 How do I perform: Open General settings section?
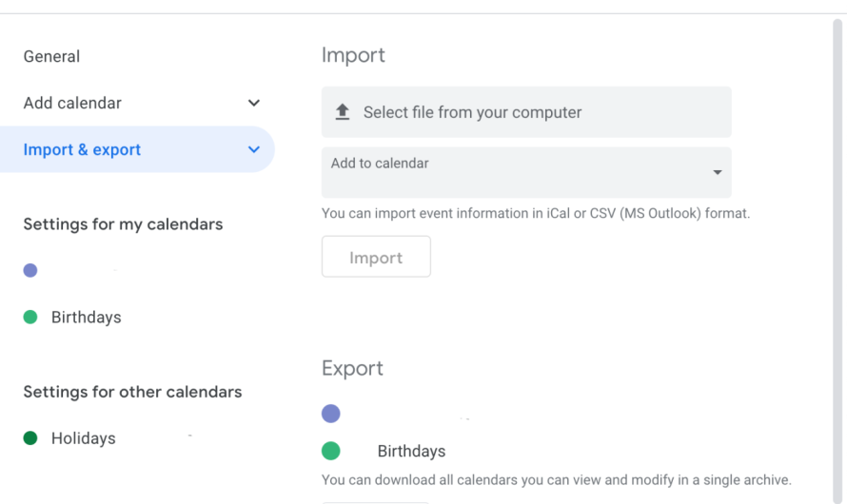[x=51, y=57]
